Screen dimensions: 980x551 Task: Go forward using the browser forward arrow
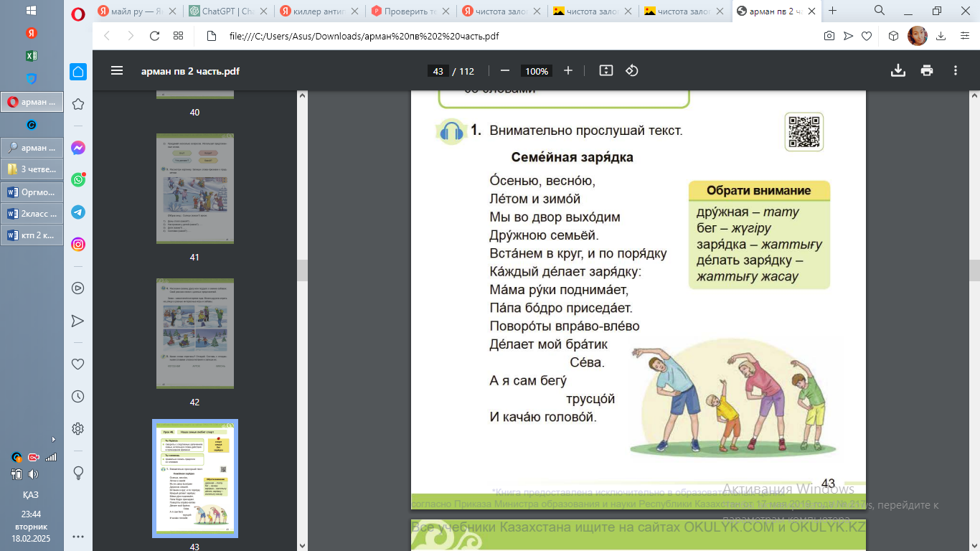(131, 36)
